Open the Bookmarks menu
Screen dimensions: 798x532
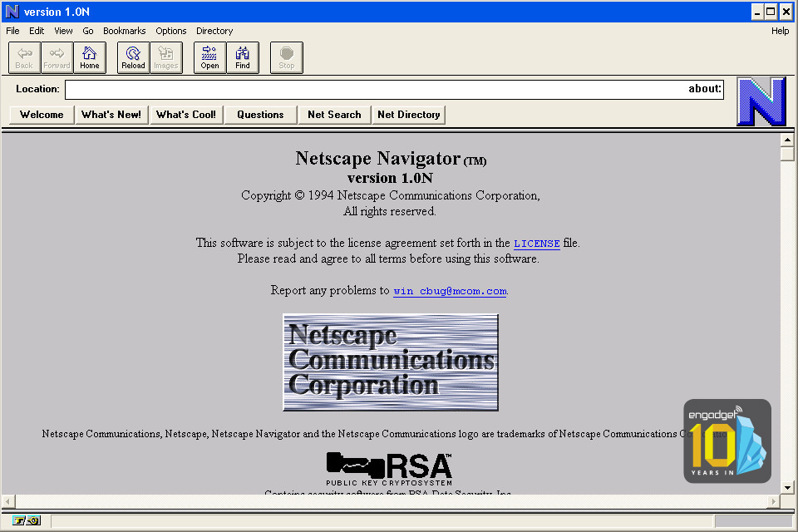[x=124, y=31]
